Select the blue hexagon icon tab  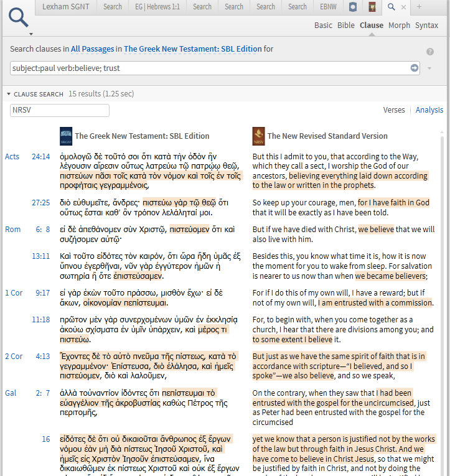click(x=352, y=7)
